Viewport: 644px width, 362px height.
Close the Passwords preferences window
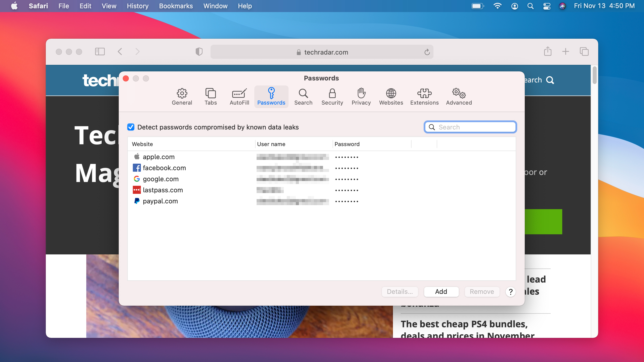(x=126, y=78)
